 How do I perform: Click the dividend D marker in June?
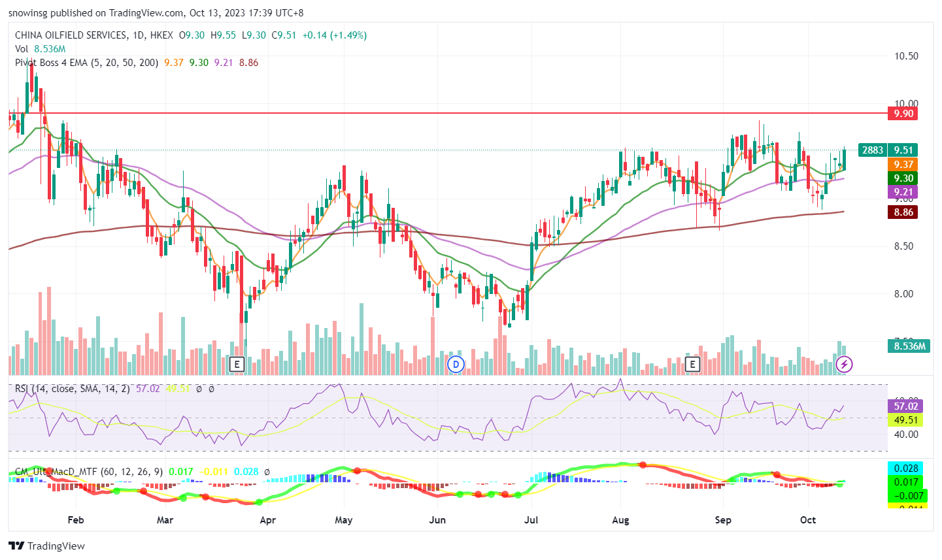455,364
